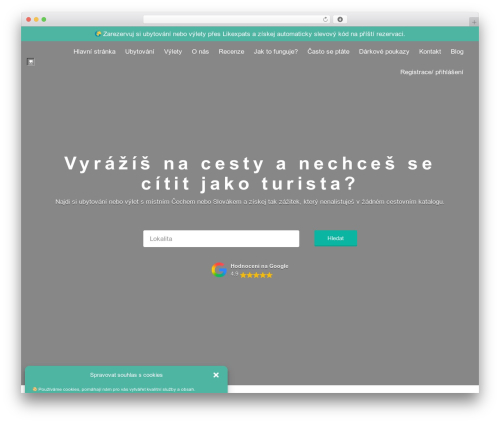Click the green maximize window button
This screenshot has height=423, width=500.
click(x=44, y=20)
